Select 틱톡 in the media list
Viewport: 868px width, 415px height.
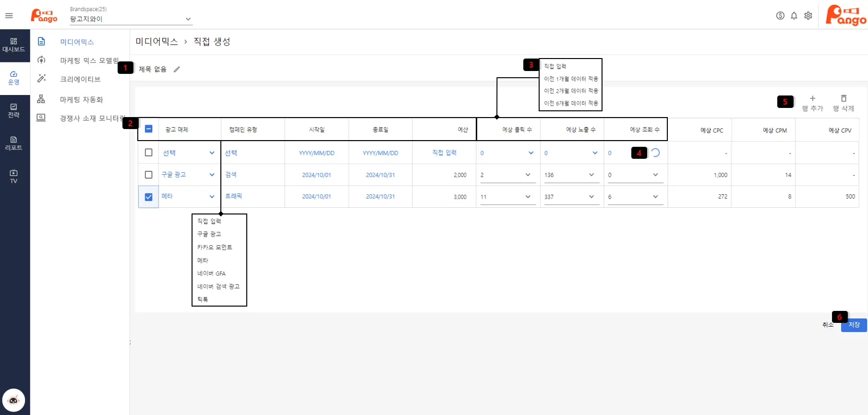pyautogui.click(x=203, y=299)
